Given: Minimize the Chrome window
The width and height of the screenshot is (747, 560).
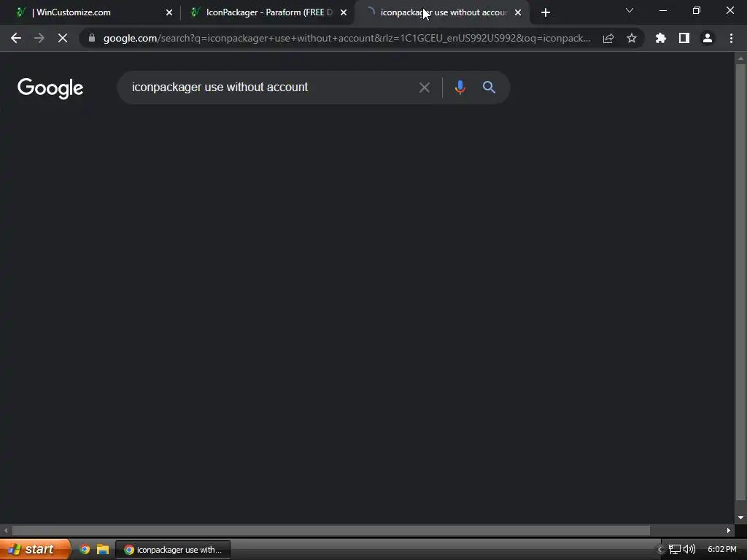Looking at the screenshot, I should point(663,10).
